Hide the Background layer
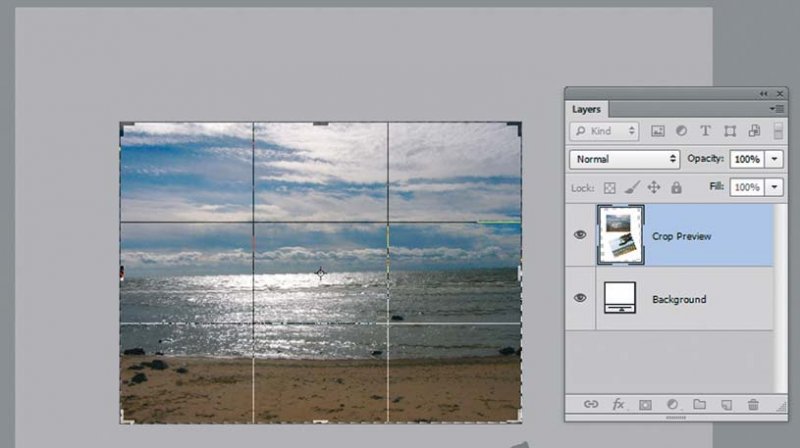This screenshot has width=800, height=448. point(580,298)
